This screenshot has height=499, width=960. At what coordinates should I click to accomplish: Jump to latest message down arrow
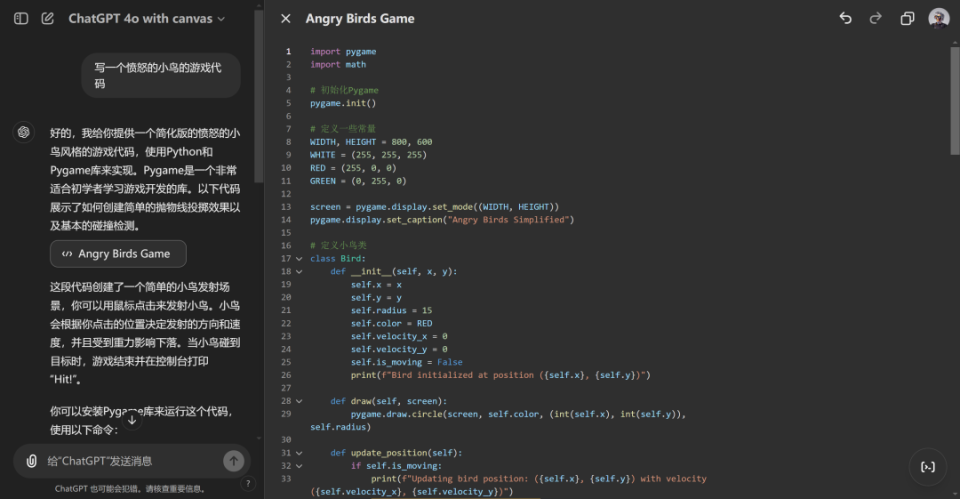point(132,420)
